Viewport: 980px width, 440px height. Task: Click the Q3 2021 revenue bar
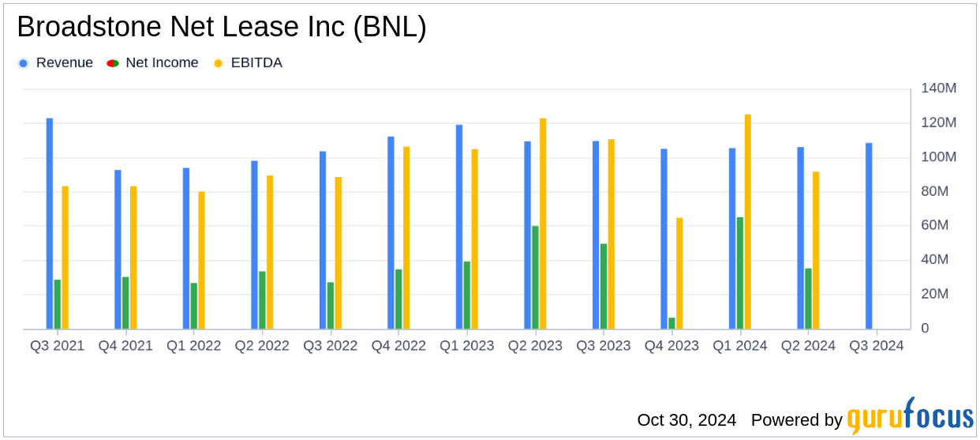click(50, 224)
